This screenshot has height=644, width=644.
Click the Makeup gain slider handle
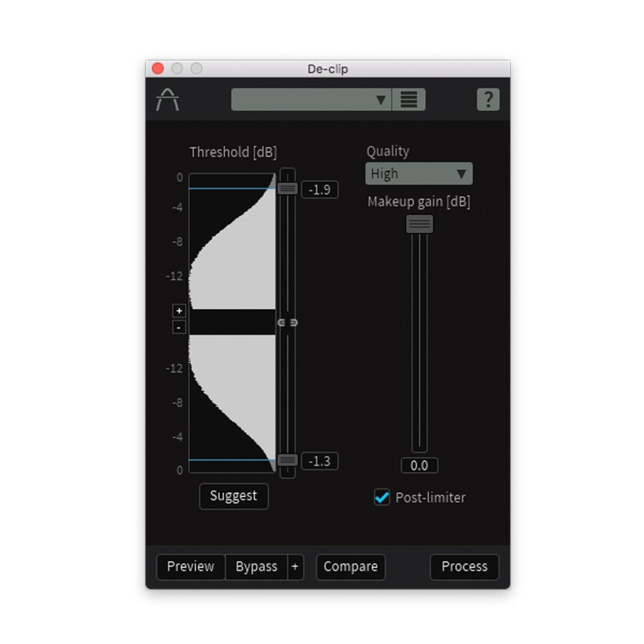(x=419, y=224)
